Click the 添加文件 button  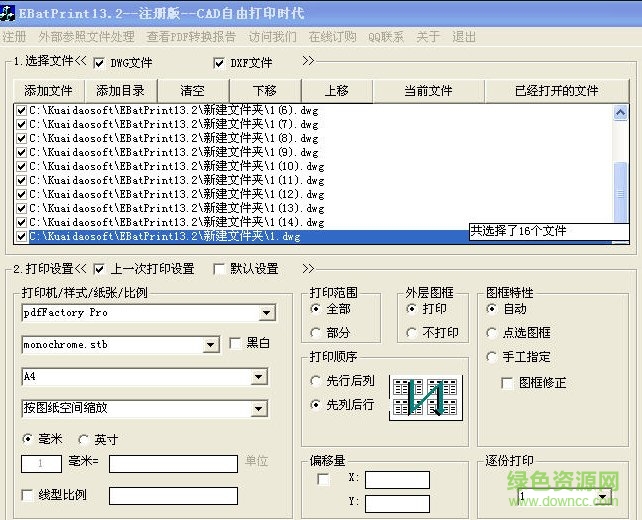(x=48, y=90)
